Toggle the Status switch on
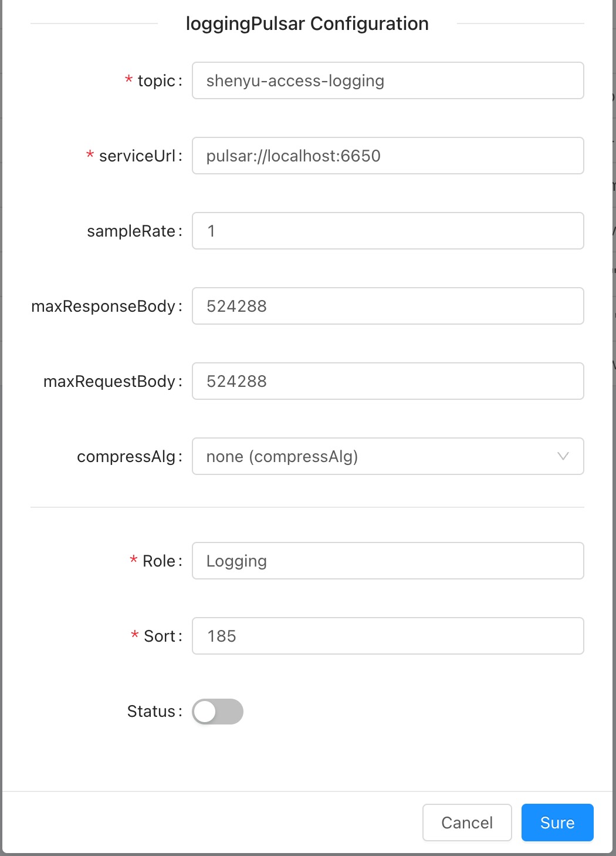 pos(218,712)
